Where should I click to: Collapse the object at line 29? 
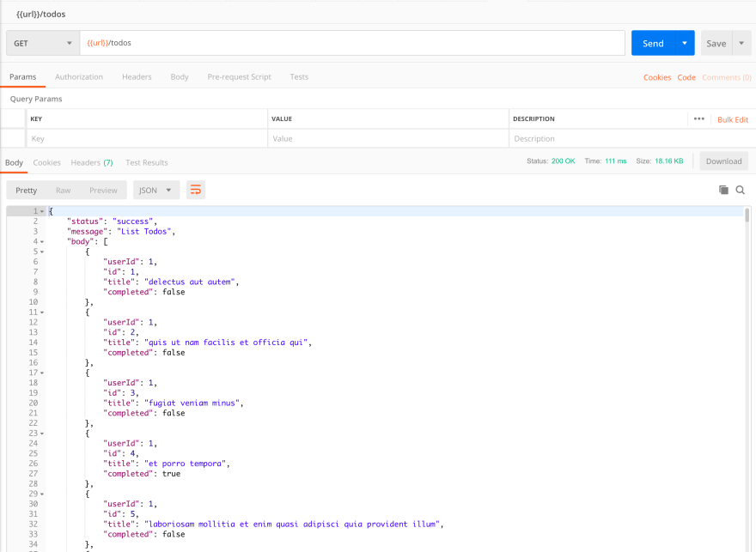click(42, 494)
